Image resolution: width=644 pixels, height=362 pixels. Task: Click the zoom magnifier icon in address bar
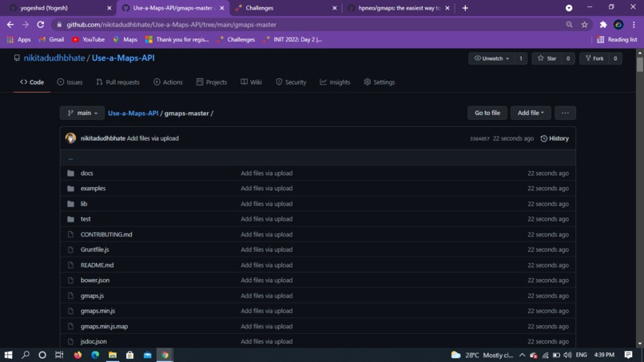point(569,25)
